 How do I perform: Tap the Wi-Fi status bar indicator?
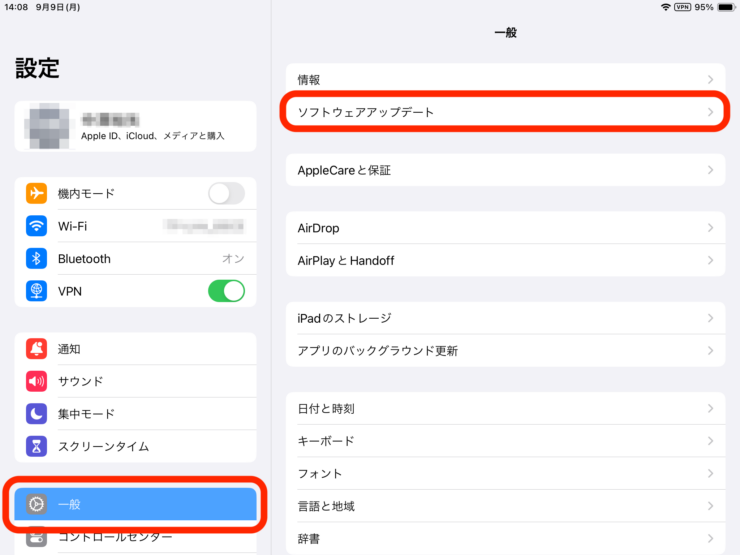point(665,7)
